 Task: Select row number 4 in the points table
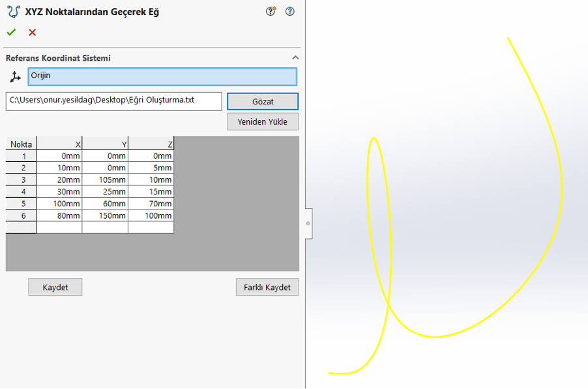[x=20, y=192]
